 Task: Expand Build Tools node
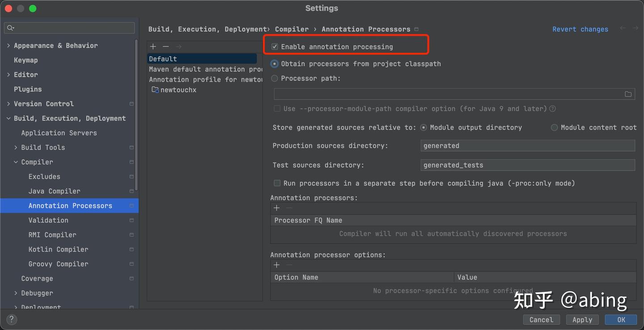click(x=16, y=147)
